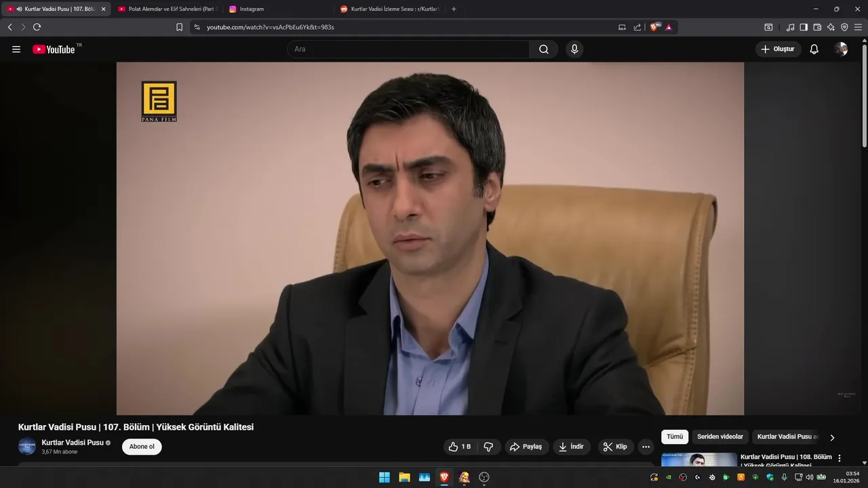Share page using address bar share icon
The width and height of the screenshot is (868, 488).
(637, 27)
